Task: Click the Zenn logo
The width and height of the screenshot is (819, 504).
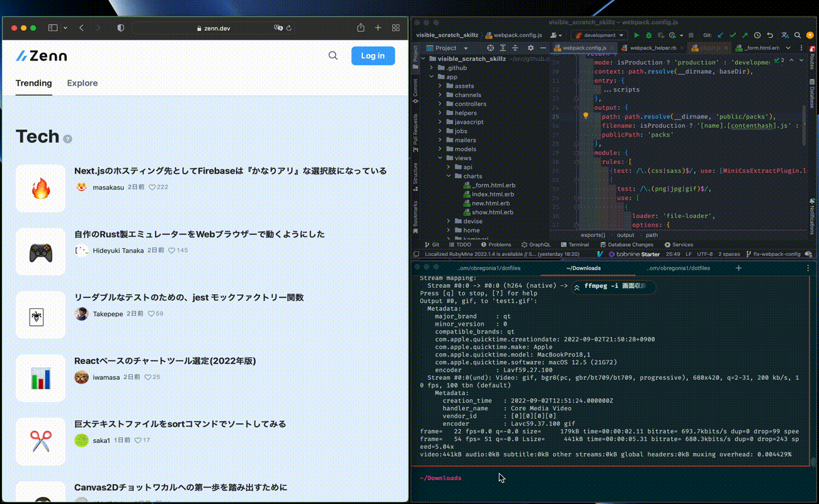Action: 42,55
